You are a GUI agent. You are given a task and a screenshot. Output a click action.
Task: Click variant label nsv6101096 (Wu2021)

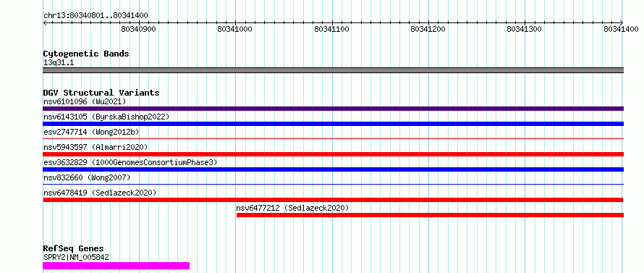click(x=85, y=101)
